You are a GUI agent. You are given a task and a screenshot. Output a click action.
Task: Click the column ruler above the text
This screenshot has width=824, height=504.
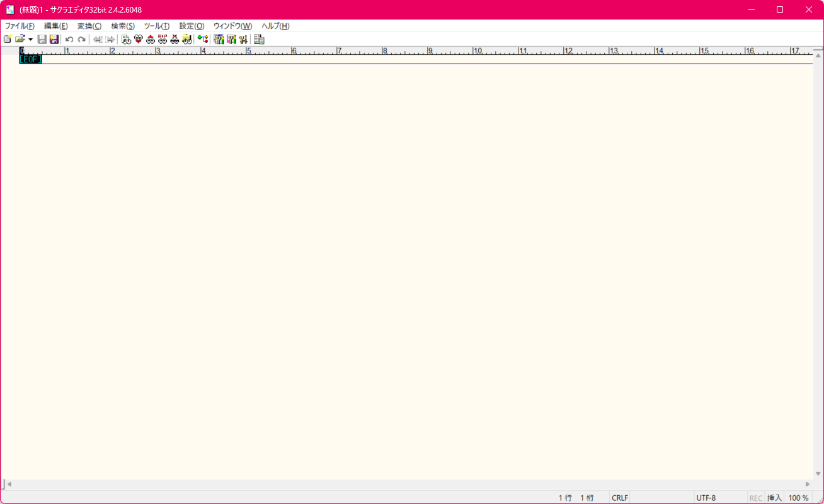tap(416, 50)
